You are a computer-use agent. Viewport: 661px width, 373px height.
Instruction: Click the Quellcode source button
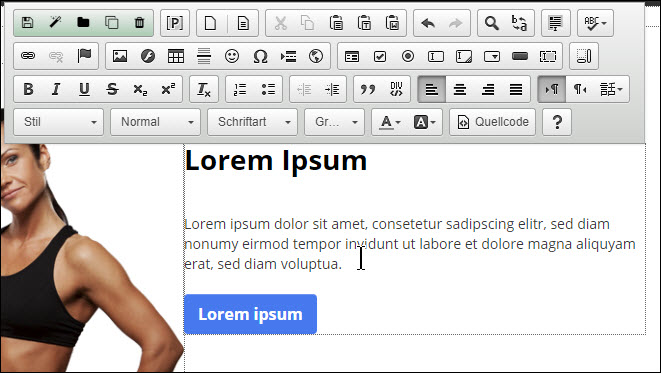pyautogui.click(x=492, y=122)
